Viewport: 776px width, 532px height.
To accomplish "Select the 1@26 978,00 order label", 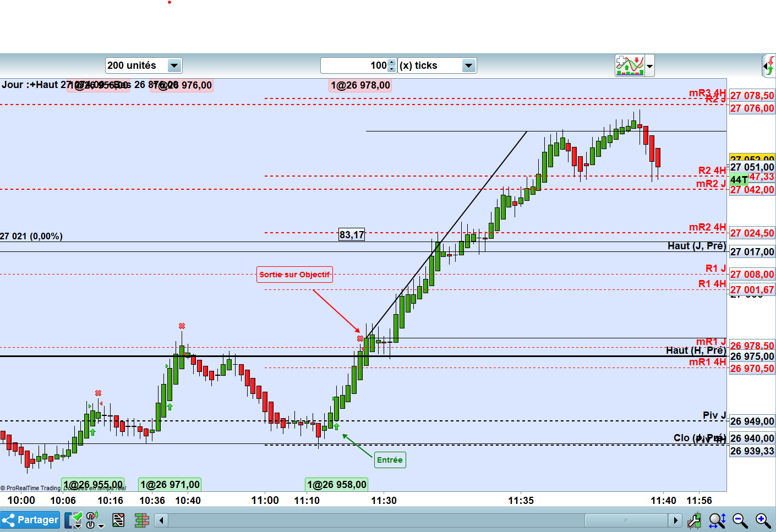I will point(360,85).
